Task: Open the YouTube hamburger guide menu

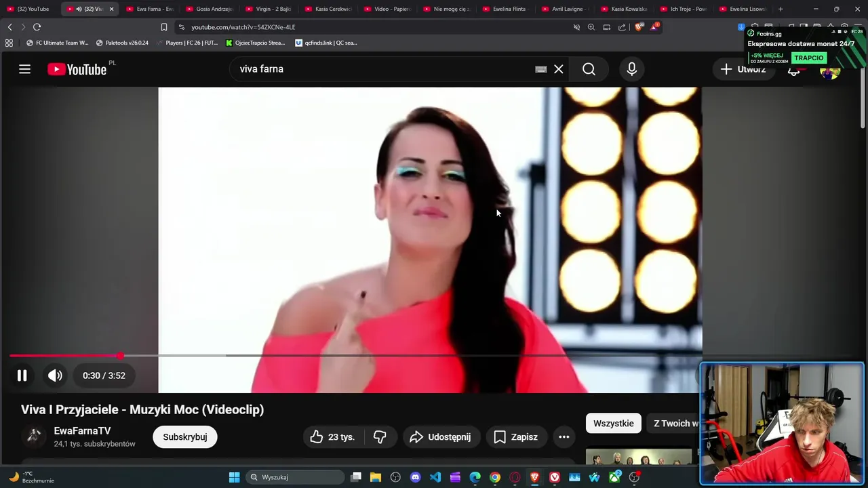Action: pyautogui.click(x=24, y=69)
